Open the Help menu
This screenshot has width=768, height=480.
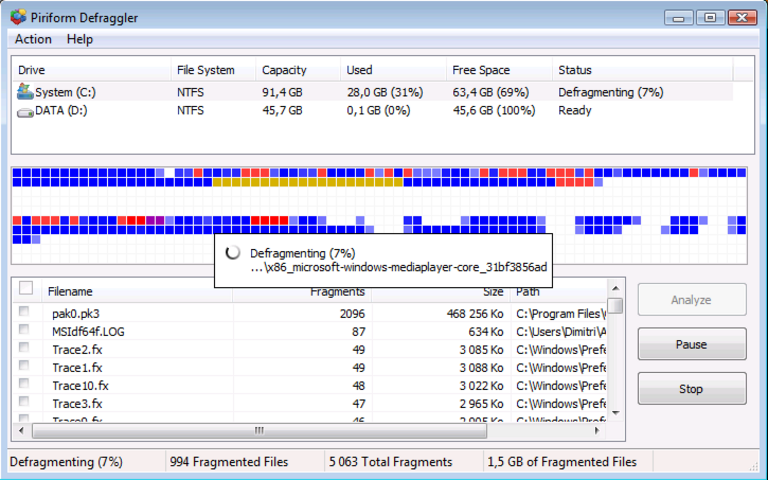point(79,39)
